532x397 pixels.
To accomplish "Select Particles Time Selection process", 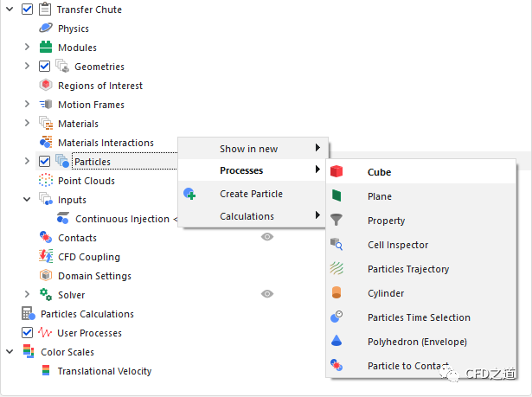I will 419,317.
